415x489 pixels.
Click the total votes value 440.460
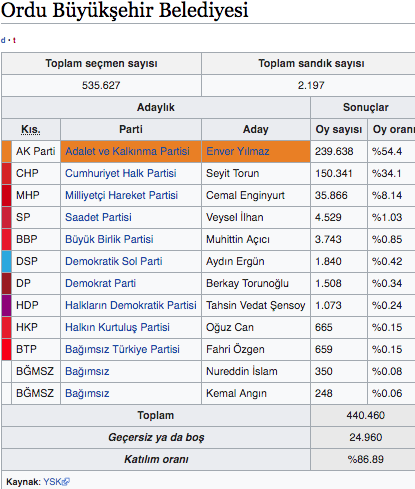point(365,415)
